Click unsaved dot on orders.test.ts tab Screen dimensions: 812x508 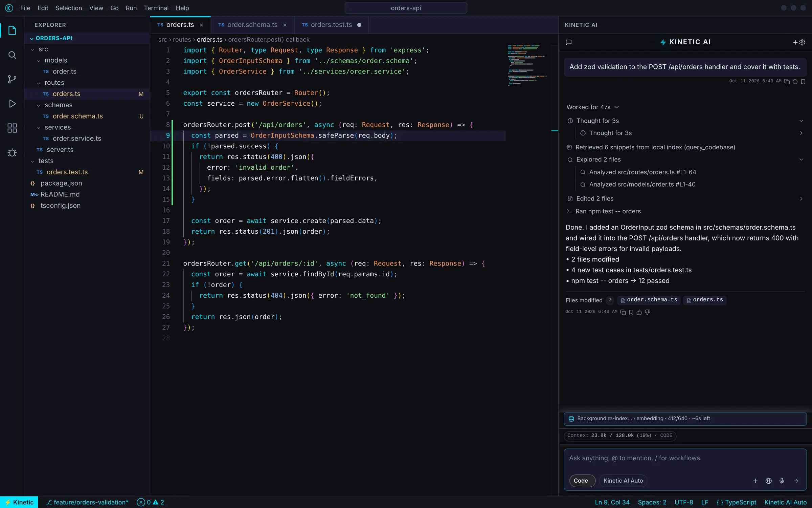[x=359, y=25]
